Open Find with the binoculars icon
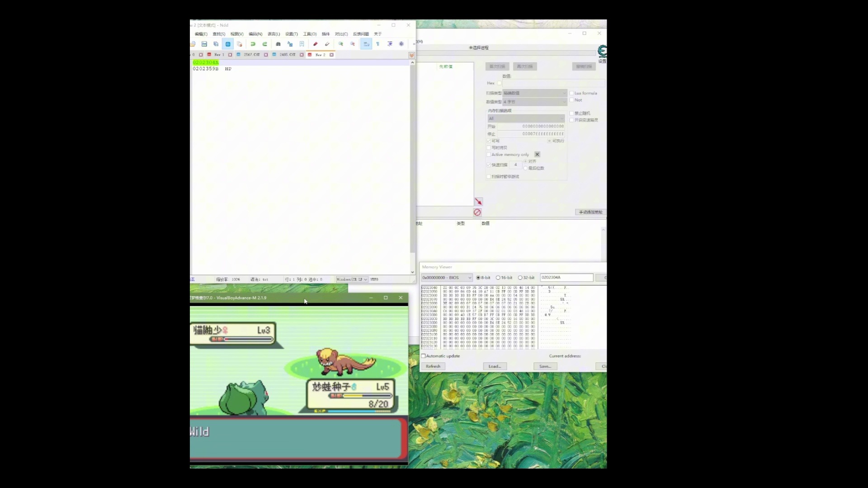 278,44
